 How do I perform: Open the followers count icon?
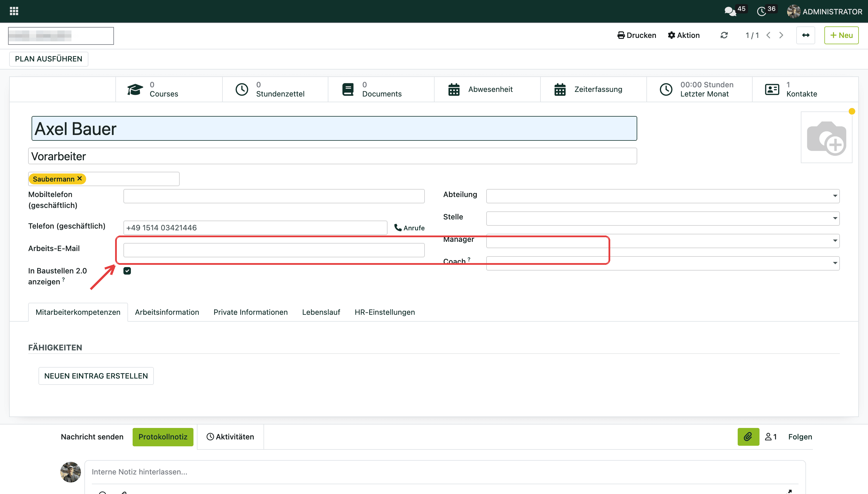coord(771,437)
